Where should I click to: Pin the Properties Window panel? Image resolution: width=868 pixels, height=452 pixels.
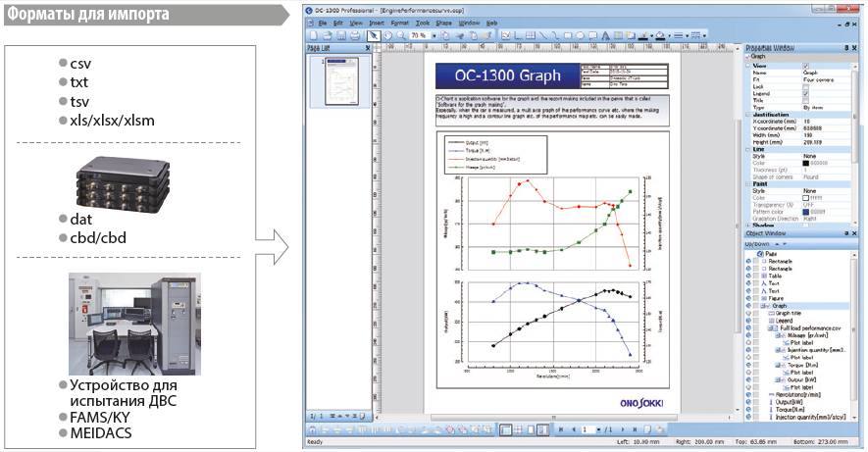click(846, 48)
